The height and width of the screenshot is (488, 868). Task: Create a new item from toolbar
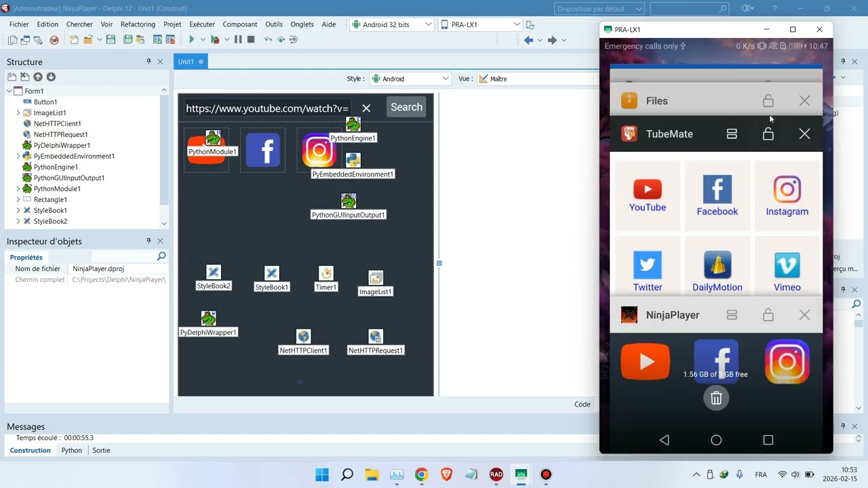[74, 40]
